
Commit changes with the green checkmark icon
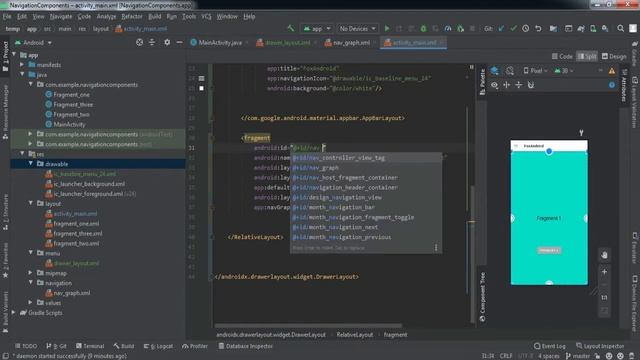pyautogui.click(x=513, y=29)
